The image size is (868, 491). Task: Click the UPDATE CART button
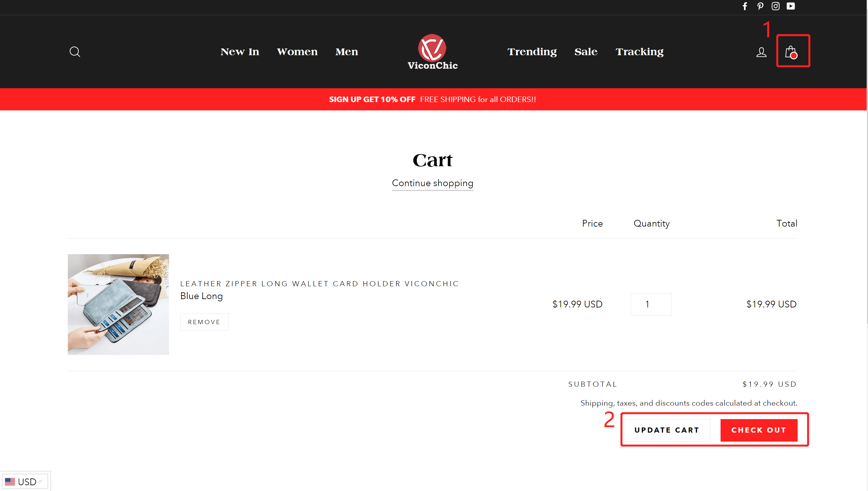tap(667, 430)
